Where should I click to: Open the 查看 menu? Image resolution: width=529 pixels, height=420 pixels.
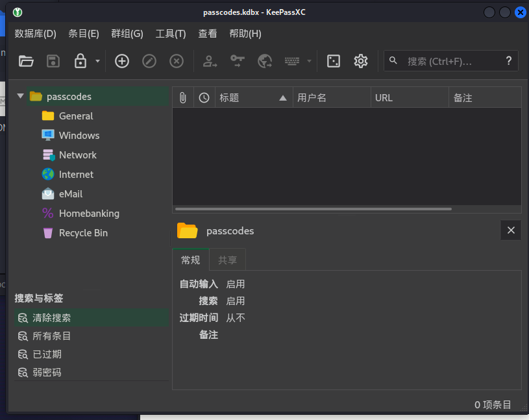pyautogui.click(x=208, y=34)
